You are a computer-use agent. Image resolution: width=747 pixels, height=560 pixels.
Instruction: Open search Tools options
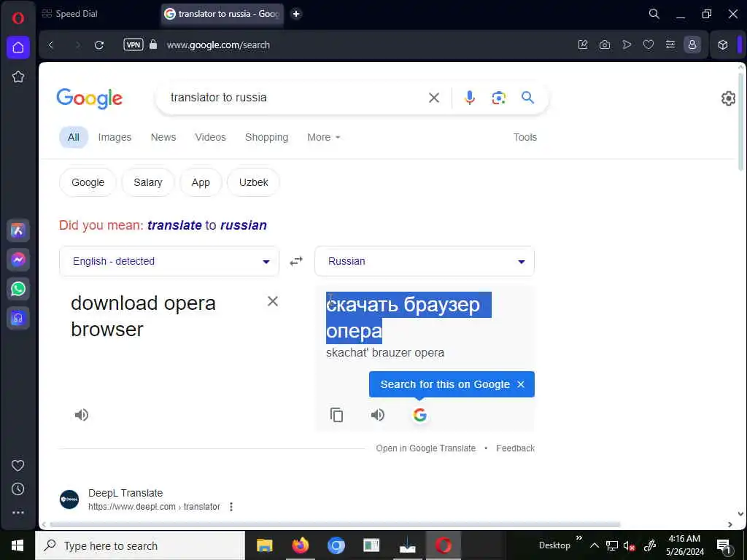point(525,137)
